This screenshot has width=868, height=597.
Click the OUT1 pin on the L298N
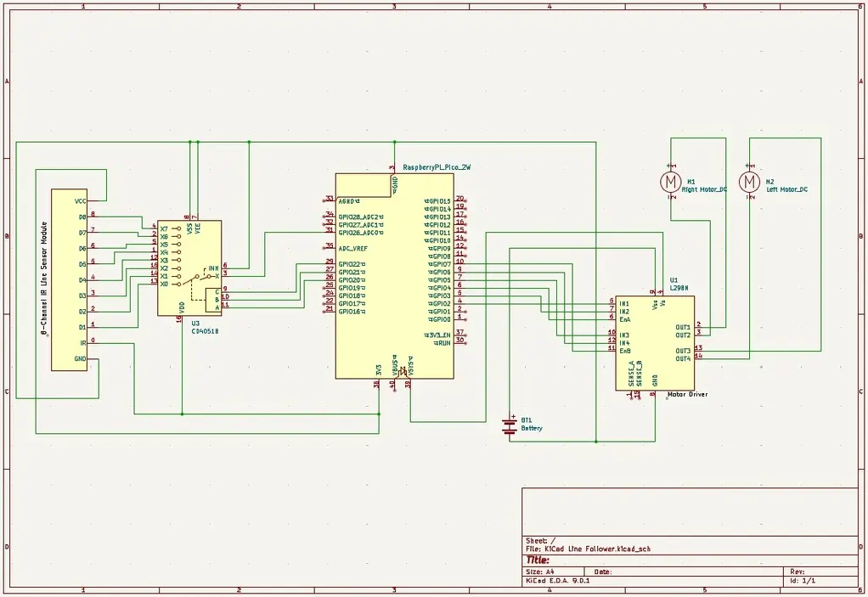click(683, 327)
